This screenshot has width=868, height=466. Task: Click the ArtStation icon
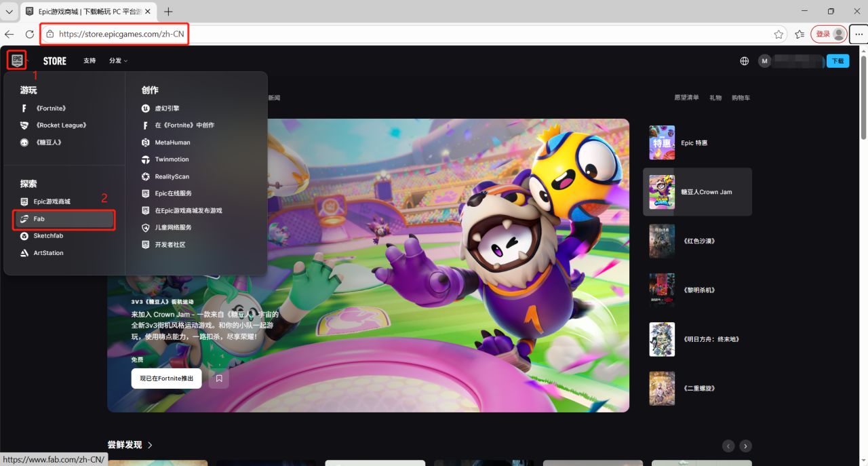[24, 253]
